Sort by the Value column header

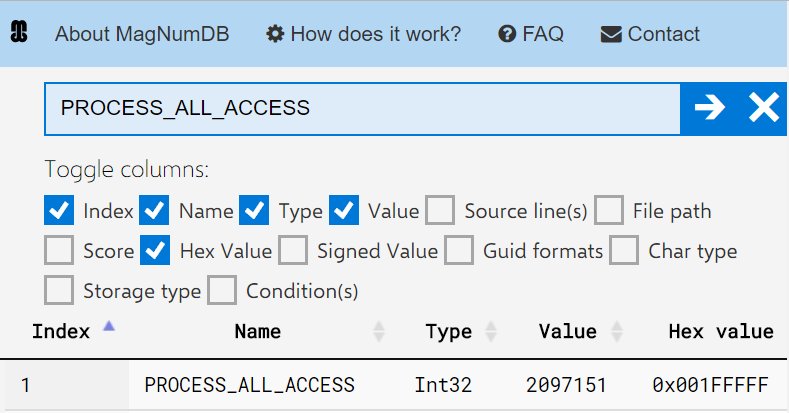click(x=568, y=332)
